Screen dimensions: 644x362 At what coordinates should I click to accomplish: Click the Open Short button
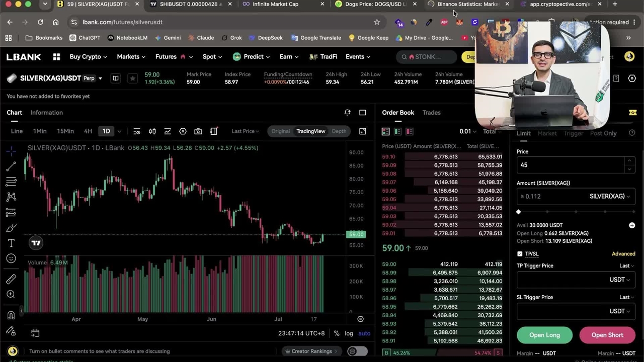[x=607, y=335]
